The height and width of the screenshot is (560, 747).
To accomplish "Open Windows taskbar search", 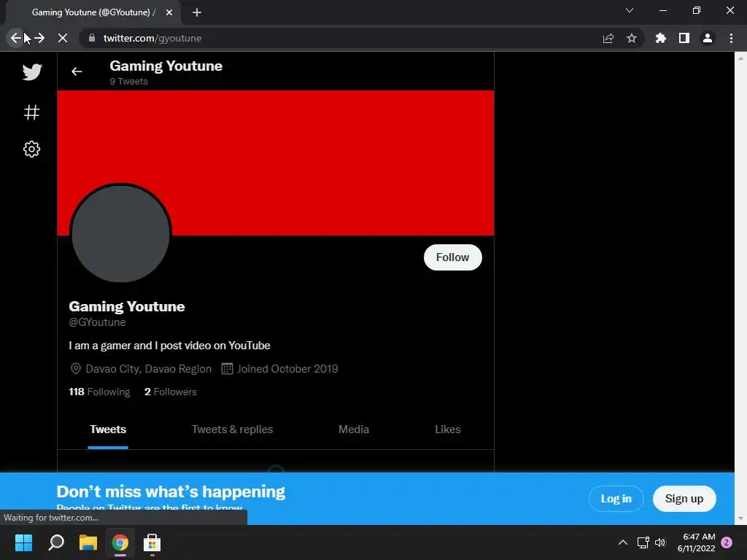I will (56, 542).
